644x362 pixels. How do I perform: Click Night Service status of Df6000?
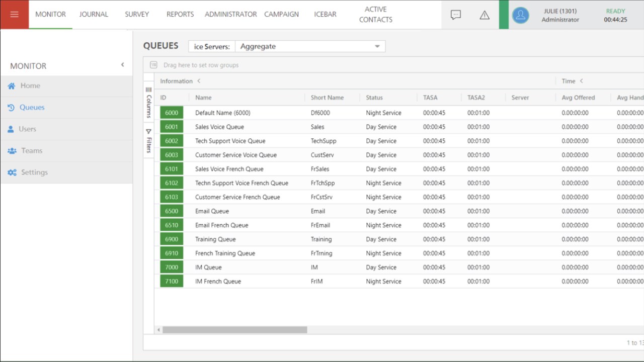pos(383,113)
